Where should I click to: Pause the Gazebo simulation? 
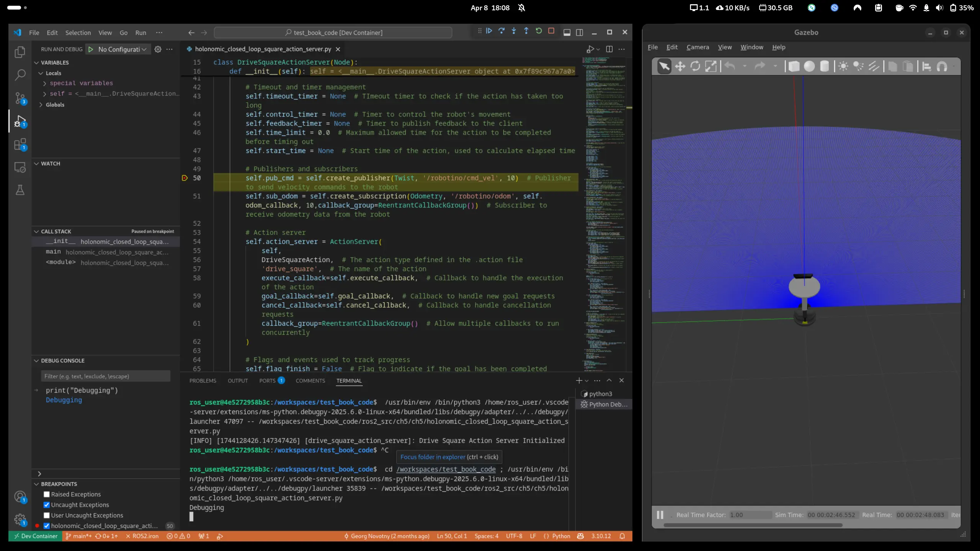pos(660,515)
